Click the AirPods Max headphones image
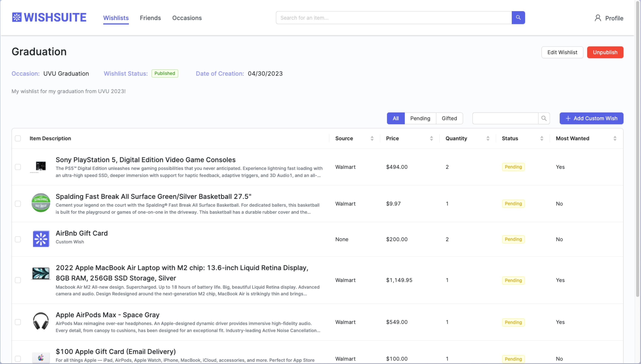 coord(41,321)
